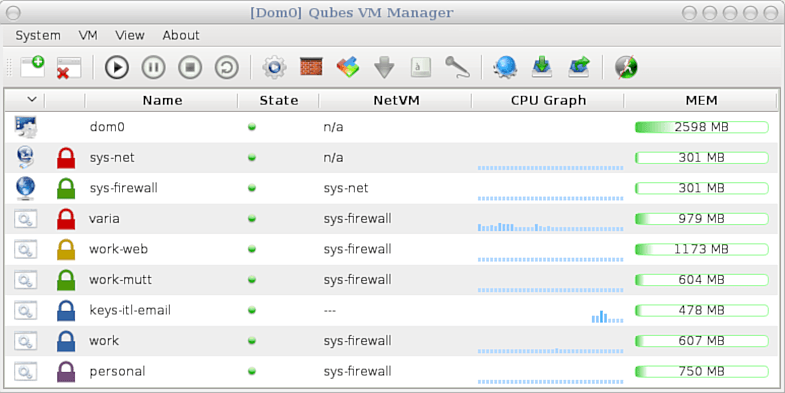This screenshot has width=785, height=393.
Task: Click the green globe icon at toolbar end
Action: 626,67
